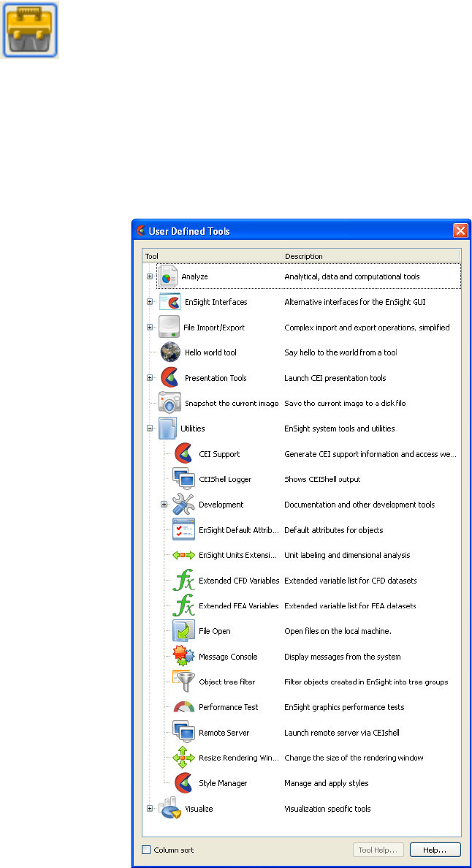
Task: Click the EnSight Default Attributes checklist icon
Action: (x=183, y=529)
